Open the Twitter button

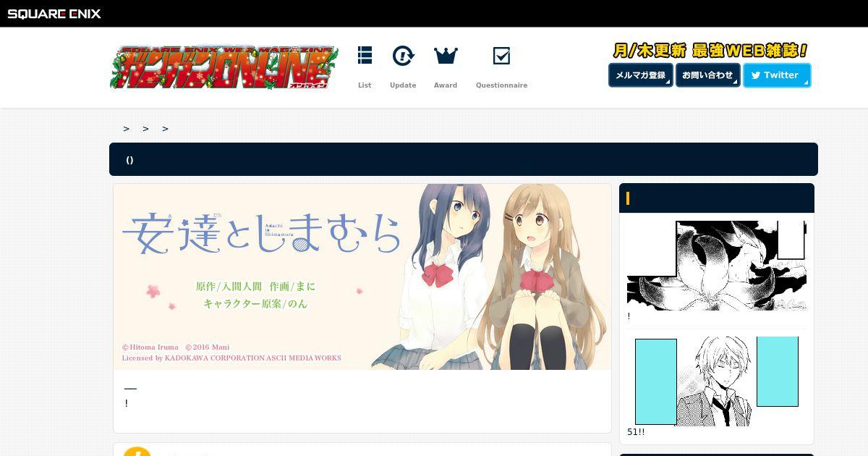tap(777, 75)
